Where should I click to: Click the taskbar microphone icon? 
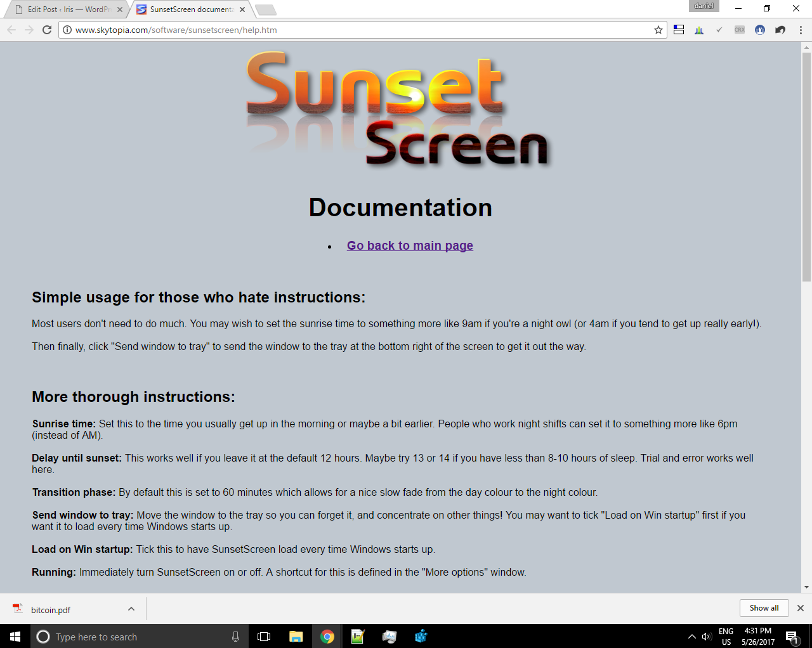coord(235,637)
